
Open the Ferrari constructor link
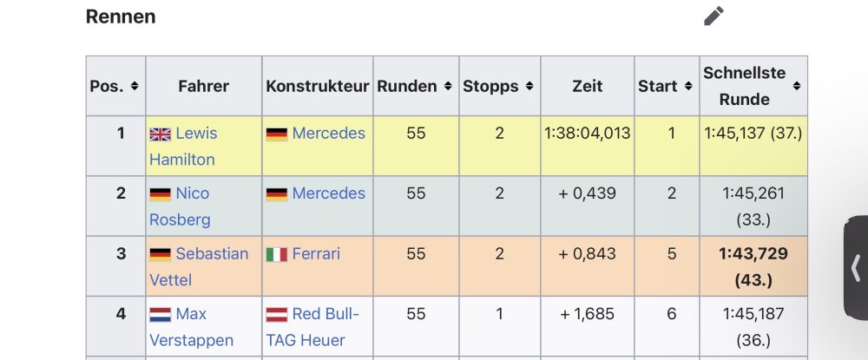tap(316, 254)
